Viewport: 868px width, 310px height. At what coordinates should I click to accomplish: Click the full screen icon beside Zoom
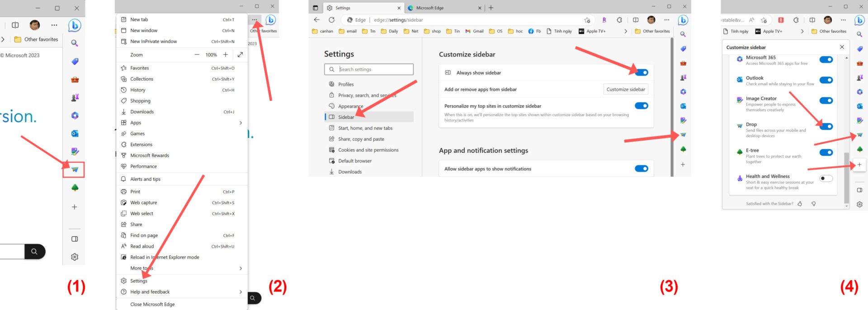tap(240, 55)
